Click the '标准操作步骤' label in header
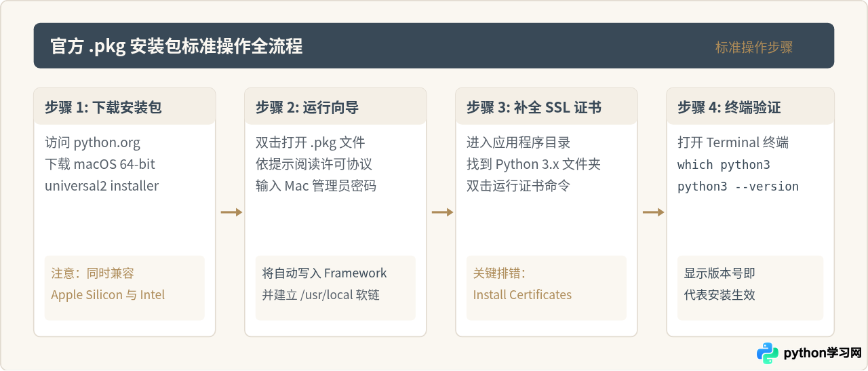 [754, 47]
